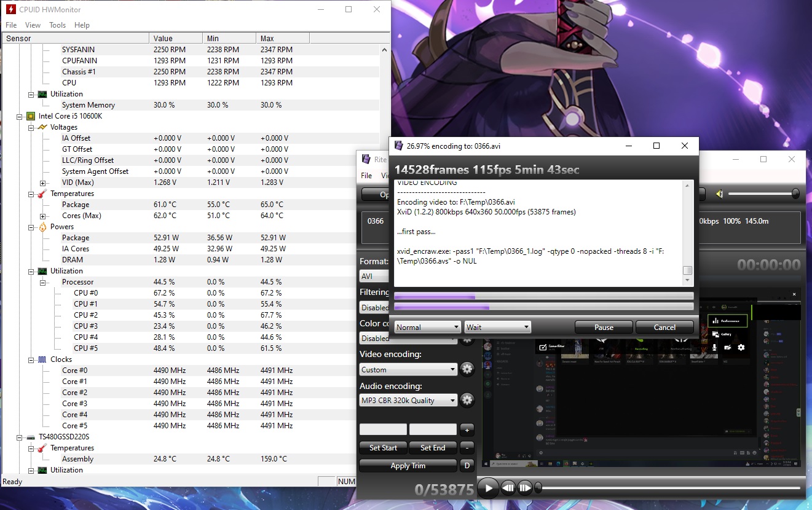
Task: Collapse the Voltages node
Action: coord(31,127)
